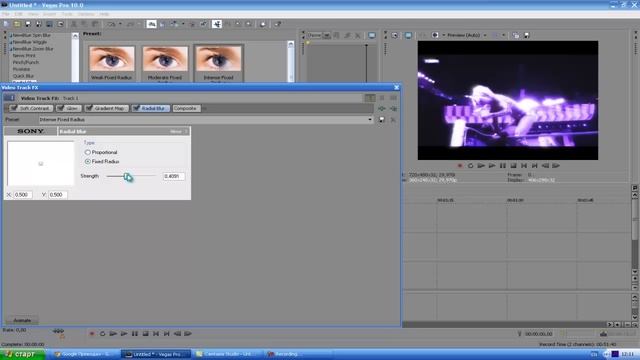Disable the Radial Blur effect checkbox
The height and width of the screenshot is (360, 640).
point(136,108)
